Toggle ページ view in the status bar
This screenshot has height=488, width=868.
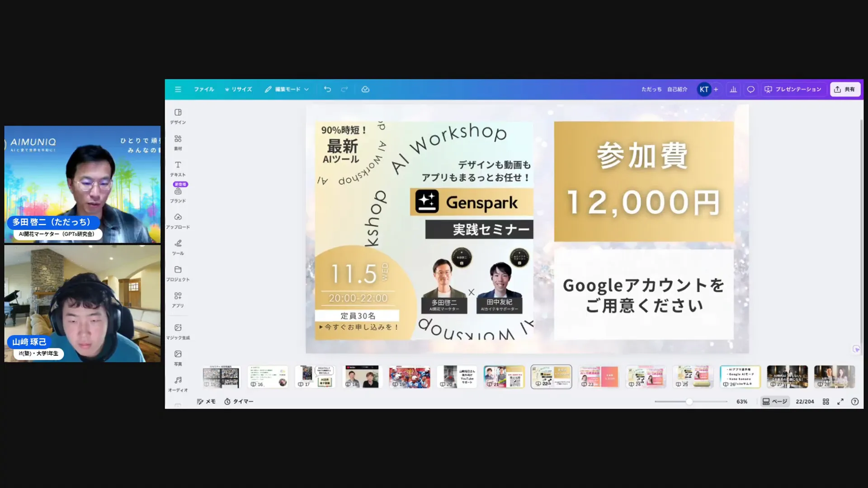click(x=774, y=401)
